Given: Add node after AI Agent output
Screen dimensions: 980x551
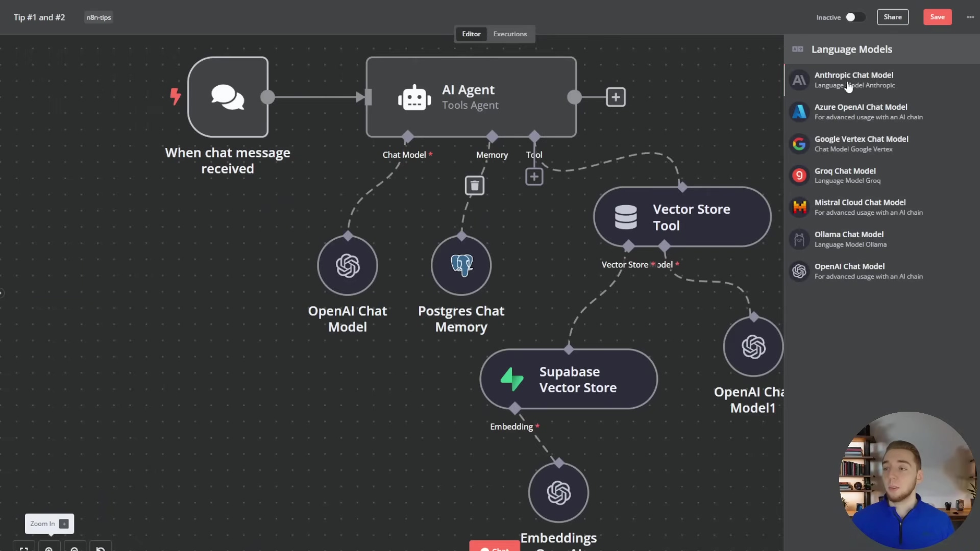Looking at the screenshot, I should coord(616,97).
